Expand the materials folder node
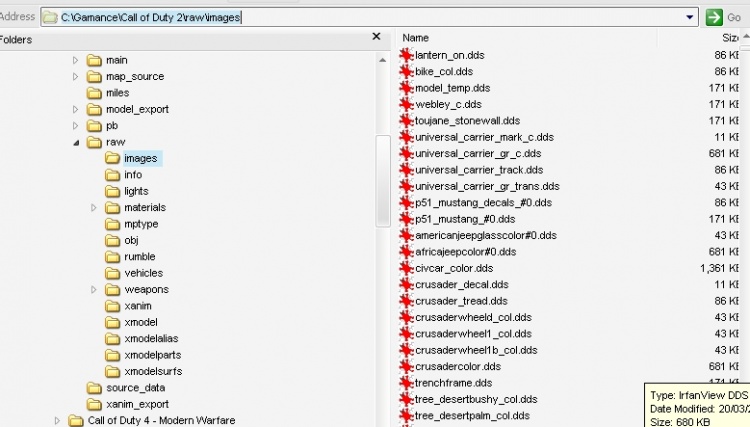 [93, 208]
